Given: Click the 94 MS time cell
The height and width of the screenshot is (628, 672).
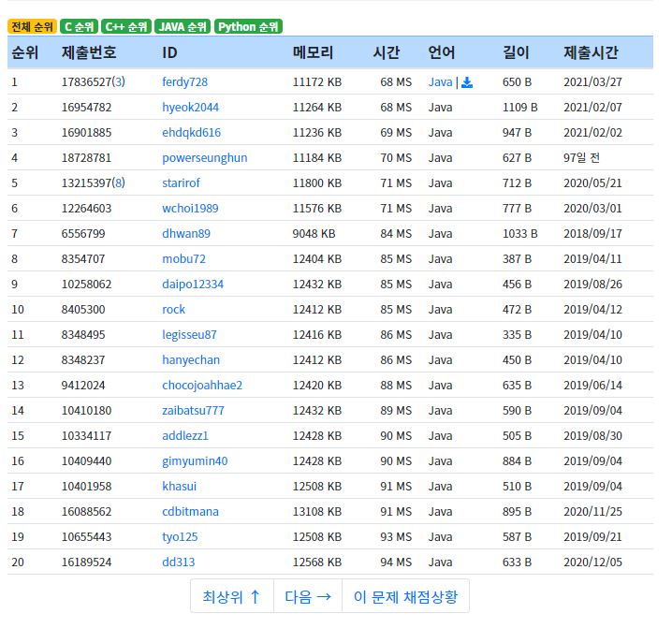Looking at the screenshot, I should coord(396,562).
